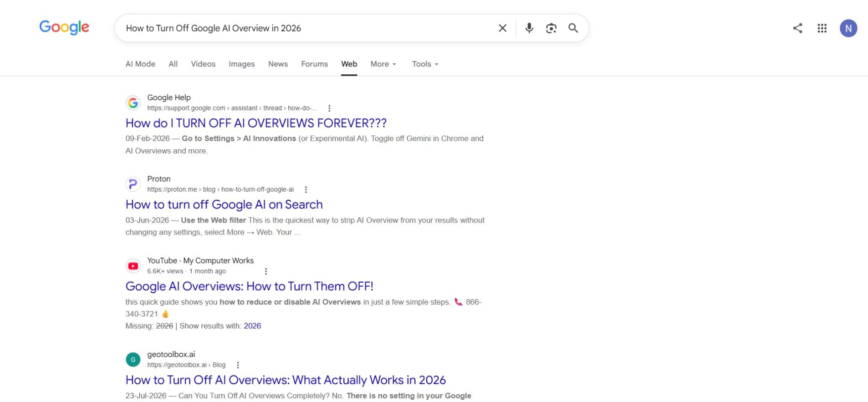Open the more options dots for the geotoolbox.ai result
Viewport: 868px width, 402px height.
coord(238,365)
